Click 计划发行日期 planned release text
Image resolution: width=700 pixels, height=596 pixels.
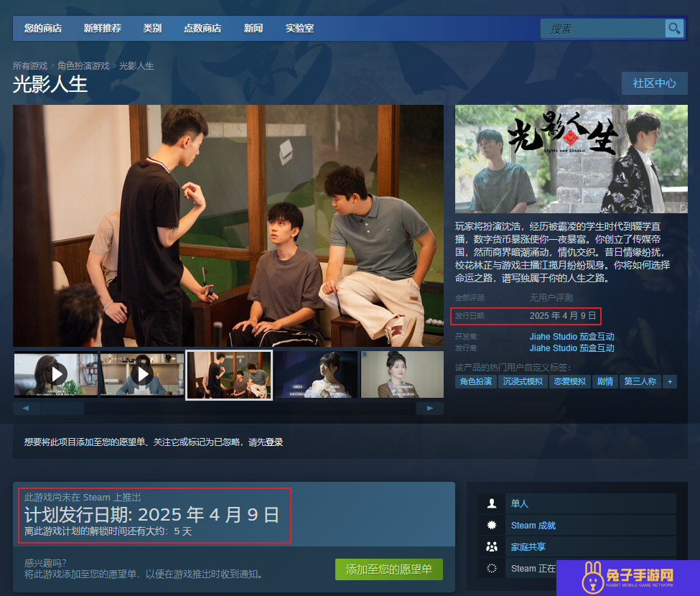point(151,515)
